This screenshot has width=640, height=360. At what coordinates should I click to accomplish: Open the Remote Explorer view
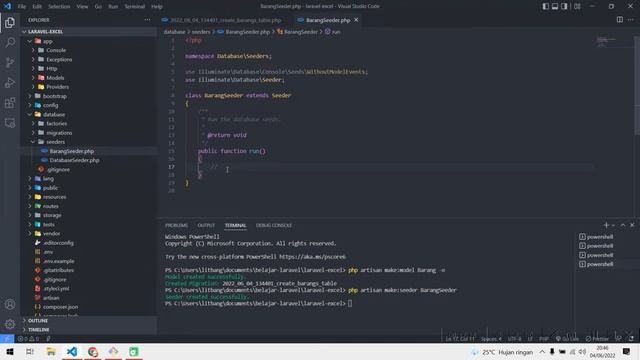click(10, 122)
